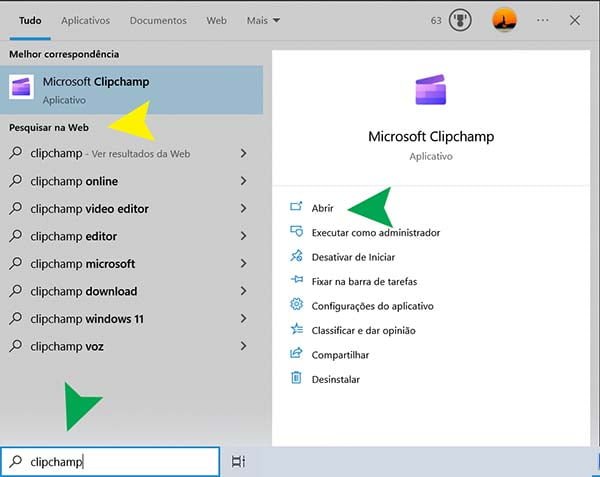Click search icon beside clipchamp windows 11

pos(15,318)
